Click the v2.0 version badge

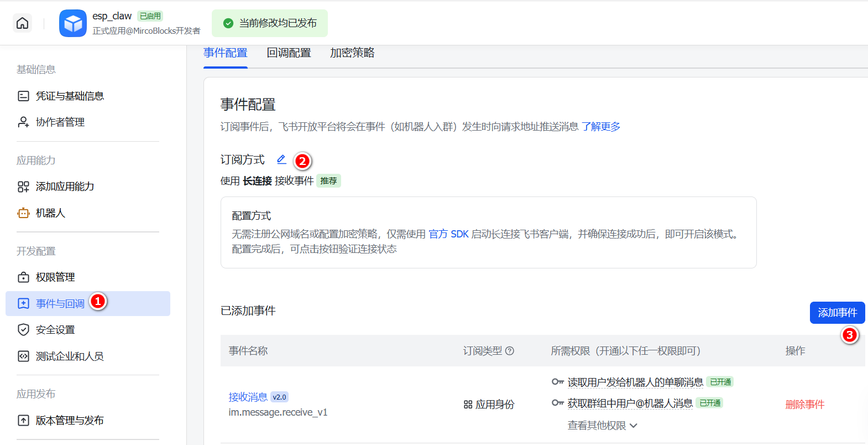pyautogui.click(x=279, y=397)
